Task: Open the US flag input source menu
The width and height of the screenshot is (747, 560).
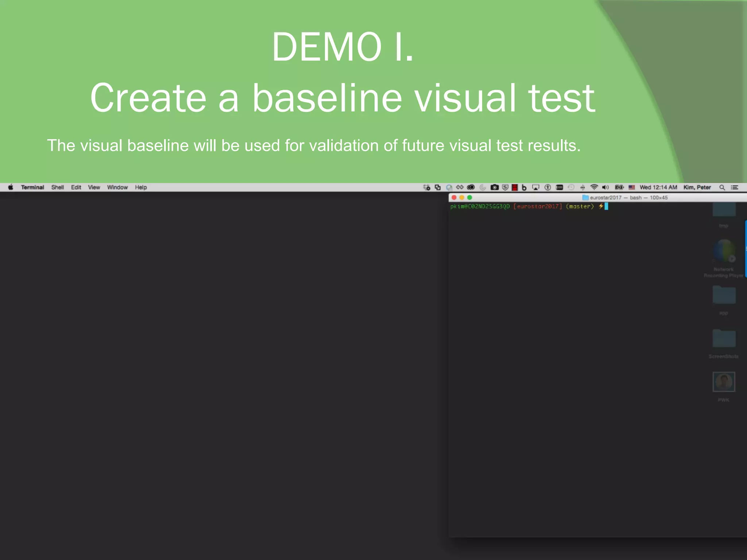Action: (632, 187)
